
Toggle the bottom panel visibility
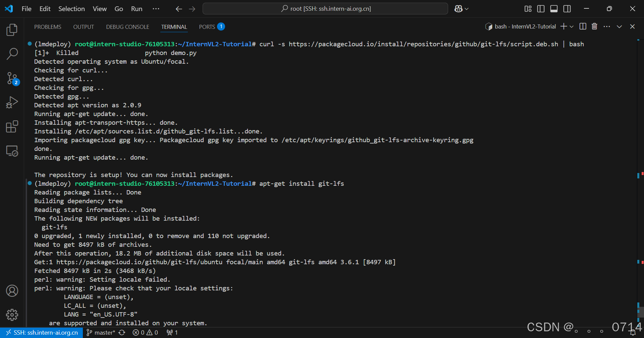pos(554,9)
